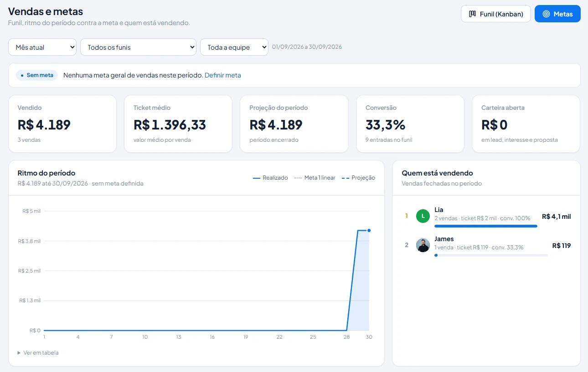This screenshot has height=372, width=588.
Task: Click the "Sem meta" status badge
Action: pyautogui.click(x=37, y=75)
